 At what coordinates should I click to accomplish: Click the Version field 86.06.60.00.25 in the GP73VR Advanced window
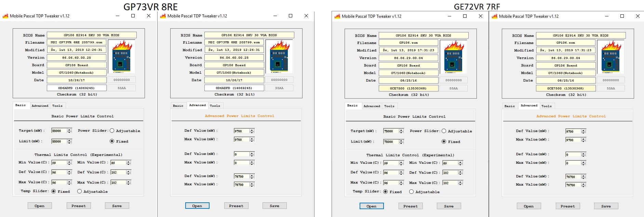[x=234, y=58]
